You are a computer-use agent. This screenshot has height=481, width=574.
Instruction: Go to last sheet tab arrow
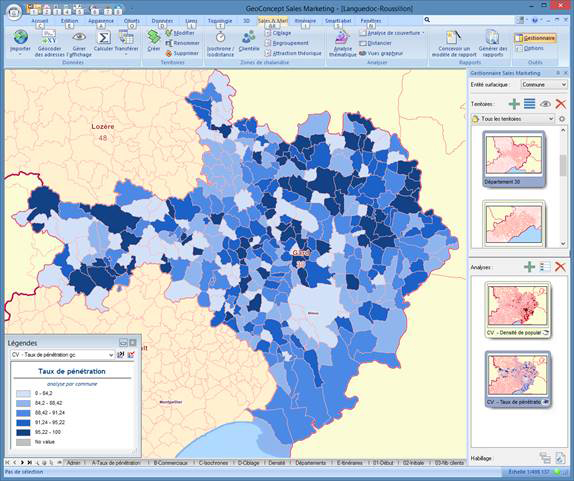(30, 463)
